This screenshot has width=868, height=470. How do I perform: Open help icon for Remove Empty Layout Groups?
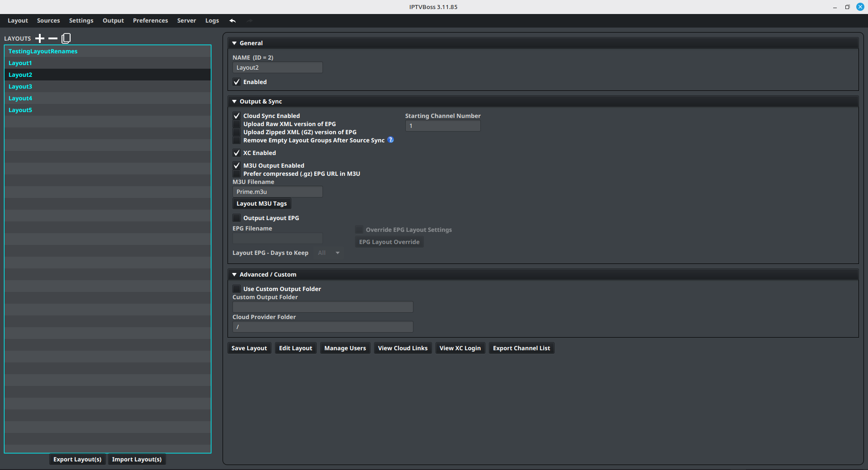(x=391, y=140)
